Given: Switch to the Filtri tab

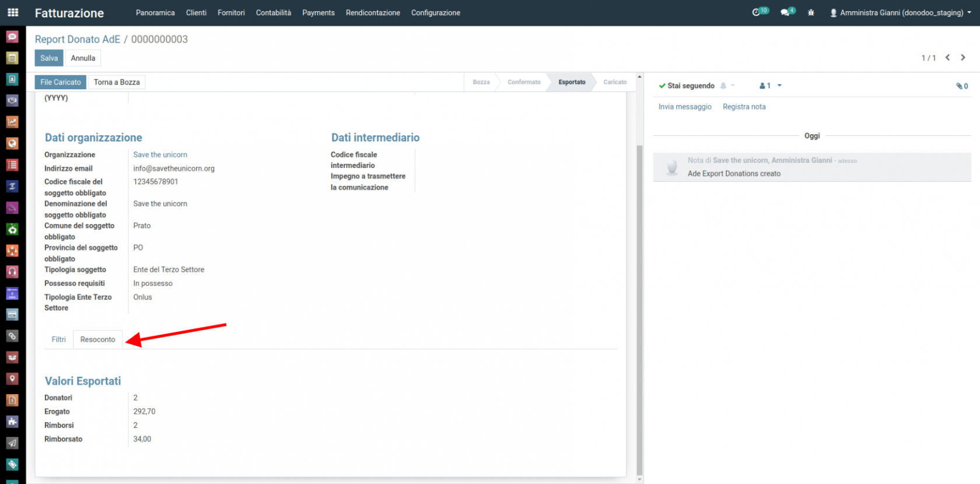Looking at the screenshot, I should [58, 339].
